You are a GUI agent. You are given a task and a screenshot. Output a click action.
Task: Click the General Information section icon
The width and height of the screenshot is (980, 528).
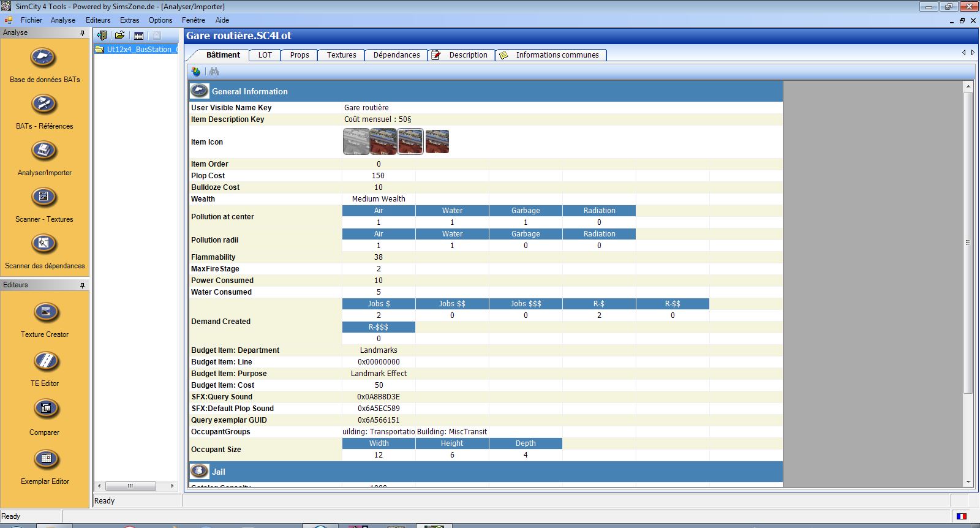click(x=200, y=91)
